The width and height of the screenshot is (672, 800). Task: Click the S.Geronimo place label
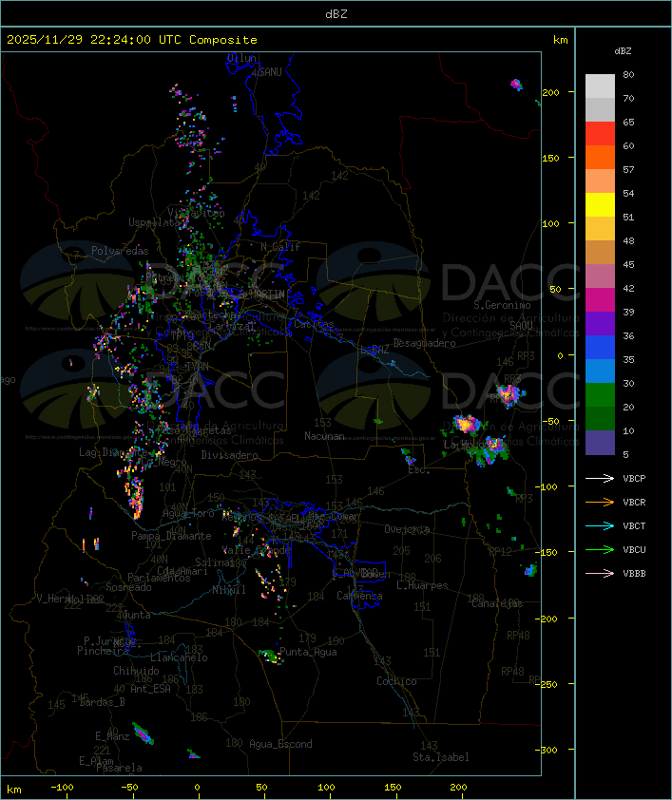click(502, 305)
